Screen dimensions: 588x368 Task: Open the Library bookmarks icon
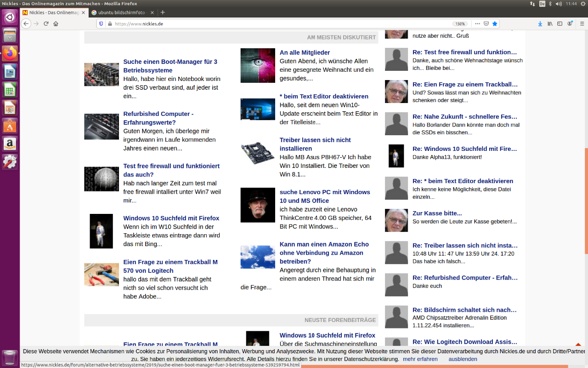(550, 23)
